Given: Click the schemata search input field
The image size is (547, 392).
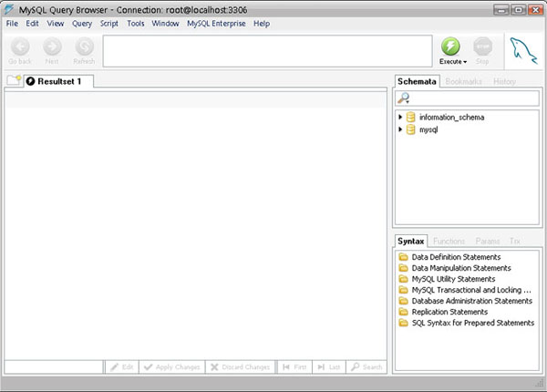Looking at the screenshot, I should pyautogui.click(x=467, y=98).
